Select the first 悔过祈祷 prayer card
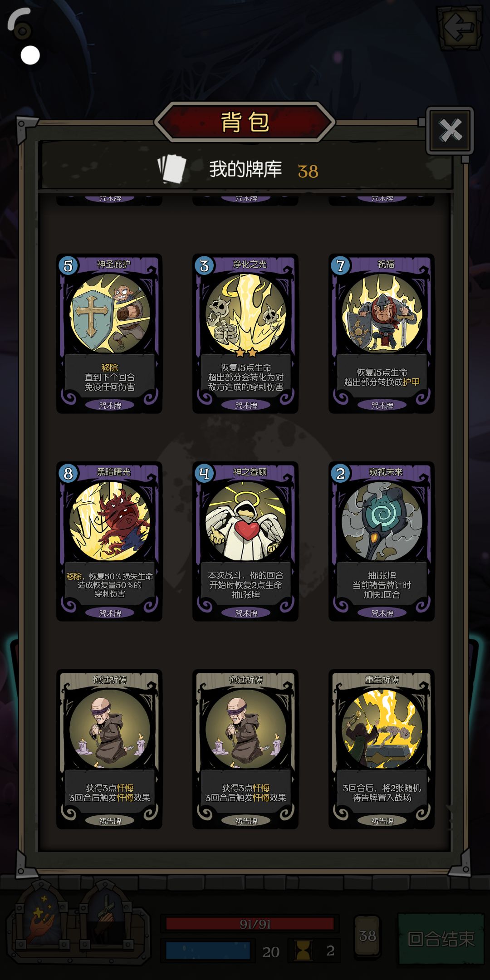 pos(109,749)
